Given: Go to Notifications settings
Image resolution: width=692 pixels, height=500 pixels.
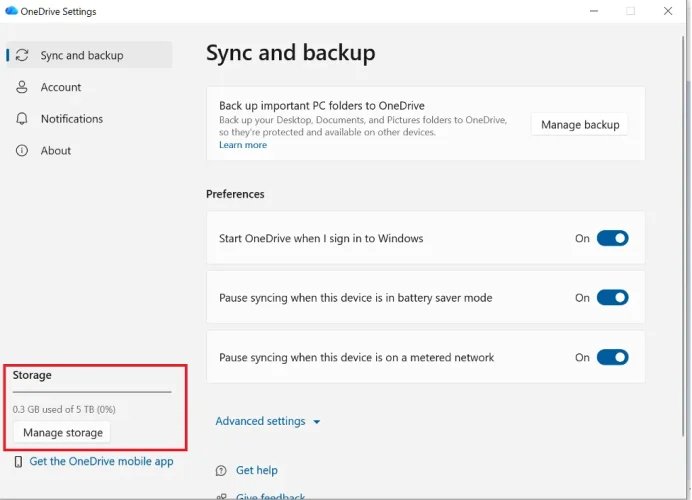Looking at the screenshot, I should (x=89, y=119).
